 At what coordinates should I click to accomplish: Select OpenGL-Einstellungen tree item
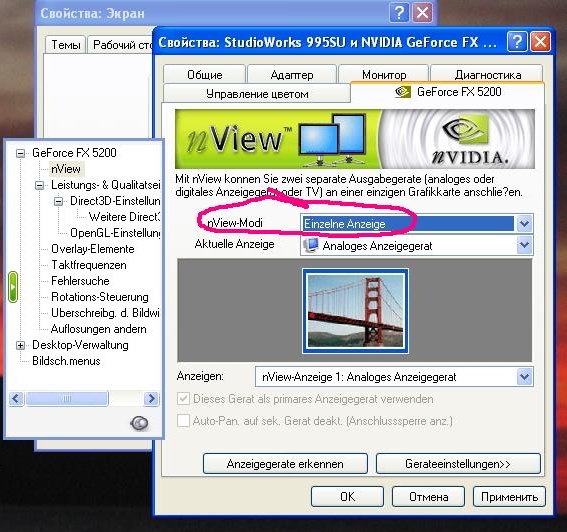coord(115,233)
